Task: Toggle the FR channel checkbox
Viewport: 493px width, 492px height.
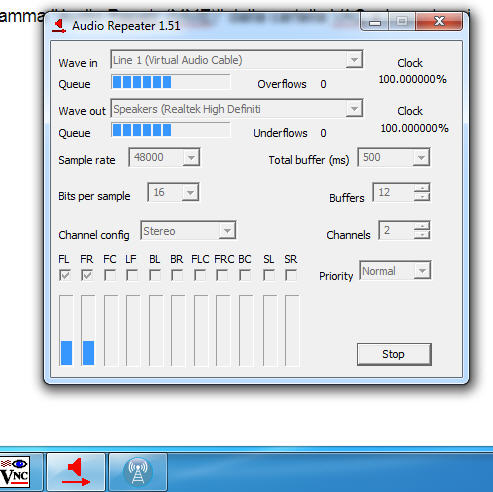Action: [87, 275]
